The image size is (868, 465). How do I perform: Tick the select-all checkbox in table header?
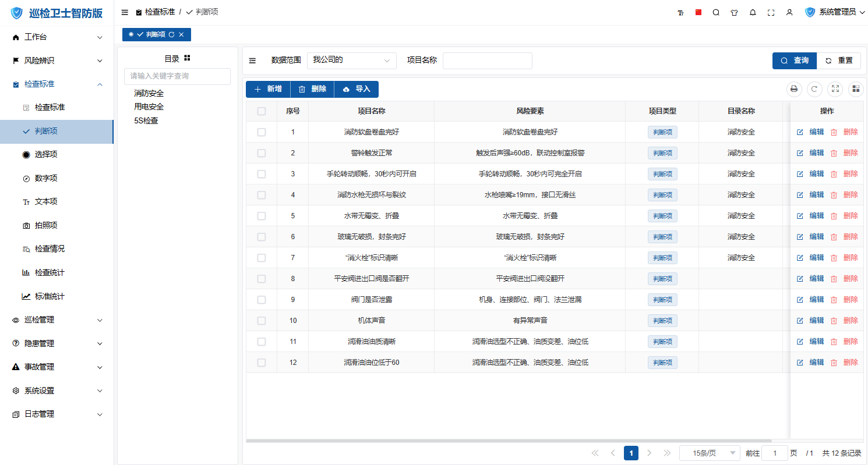[262, 111]
